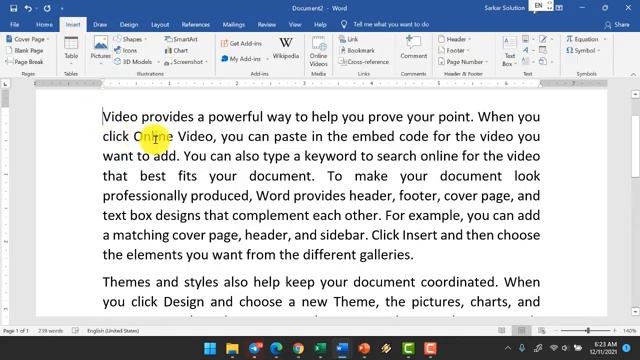Share the document
The width and height of the screenshot is (640, 360).
click(617, 25)
